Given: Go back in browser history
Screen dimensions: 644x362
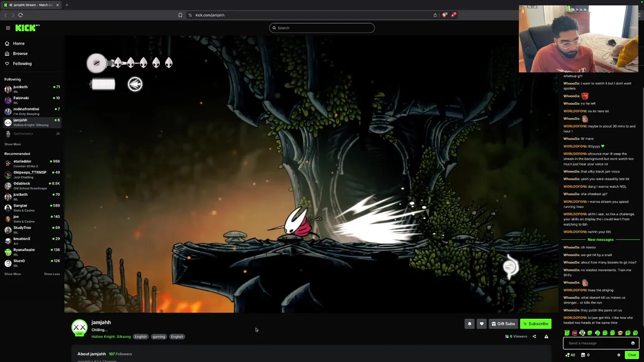Looking at the screenshot, I should 6,15.
